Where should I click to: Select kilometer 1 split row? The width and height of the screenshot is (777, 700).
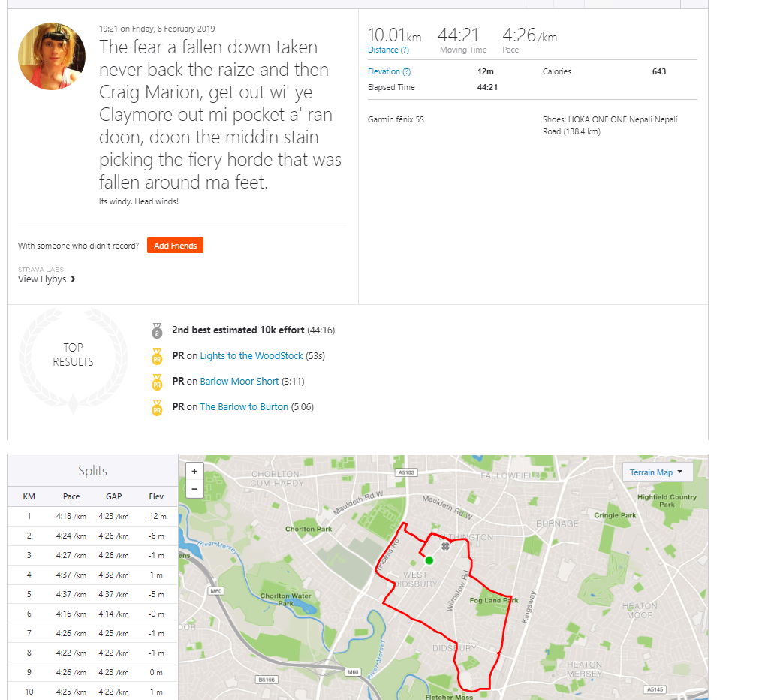[92, 516]
